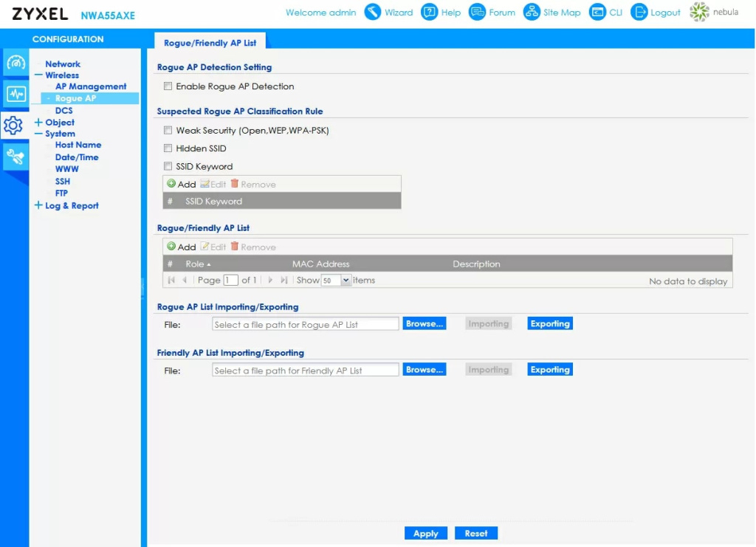Collapse the Wireless tree node

click(x=38, y=75)
